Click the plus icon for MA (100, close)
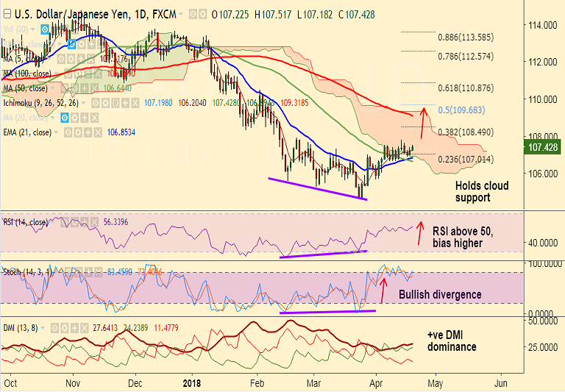Image resolution: width=565 pixels, height=392 pixels. tap(88, 74)
